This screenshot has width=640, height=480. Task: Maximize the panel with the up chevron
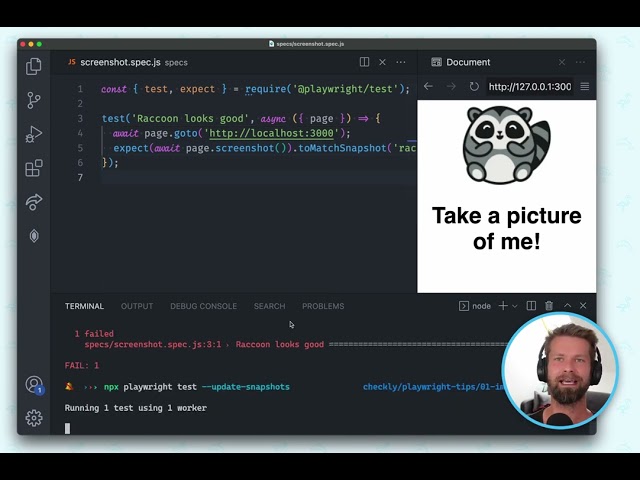[x=567, y=305]
